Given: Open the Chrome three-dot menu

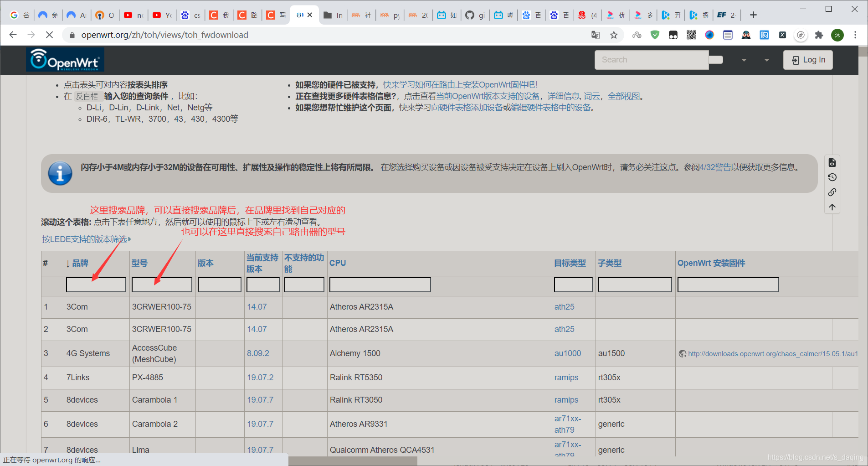Looking at the screenshot, I should [x=855, y=35].
